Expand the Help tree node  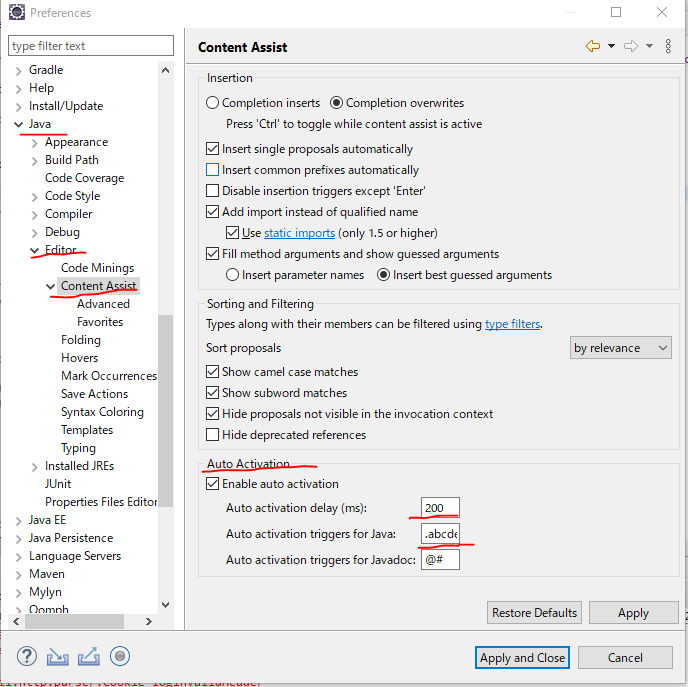pos(18,89)
